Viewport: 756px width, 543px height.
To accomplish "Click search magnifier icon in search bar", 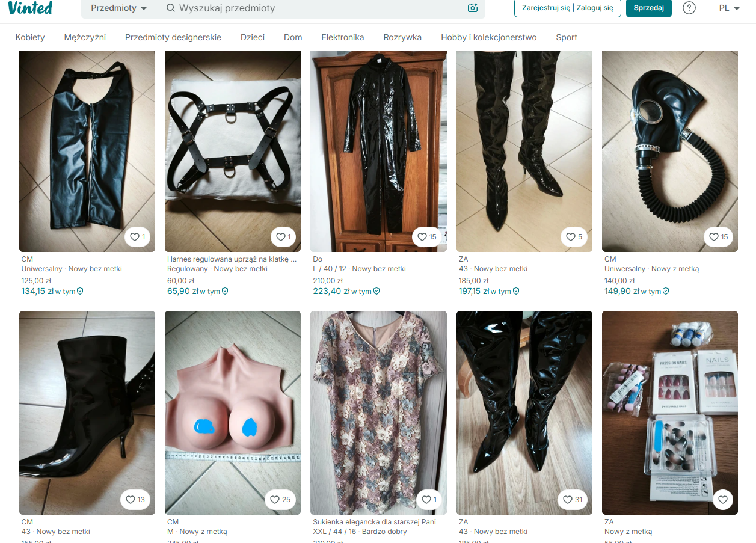I will click(171, 8).
